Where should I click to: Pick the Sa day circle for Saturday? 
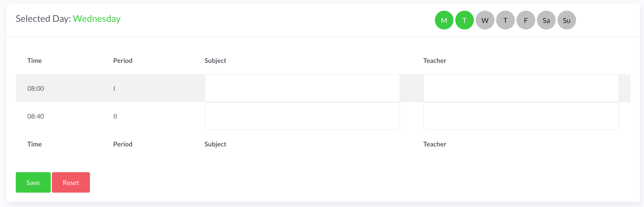546,20
